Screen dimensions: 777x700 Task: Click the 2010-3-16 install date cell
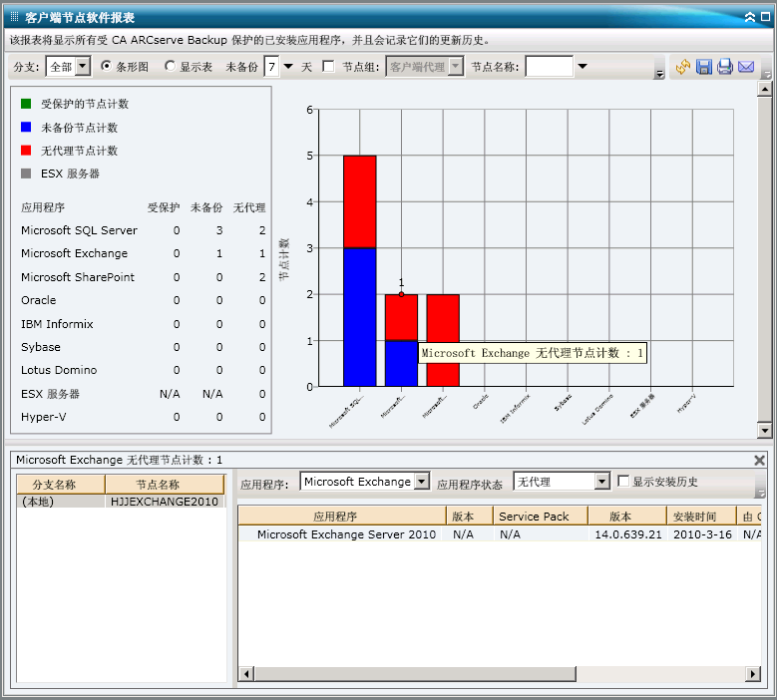click(702, 534)
